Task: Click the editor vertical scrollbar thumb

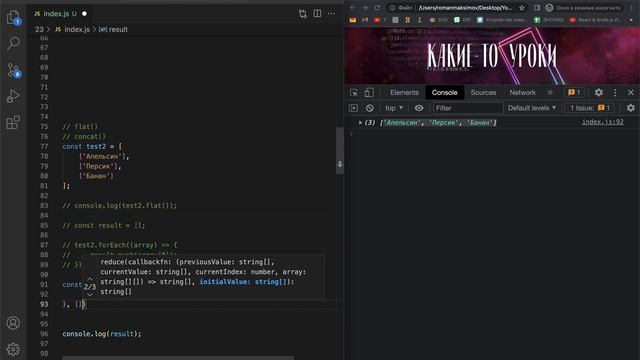Action: point(340,150)
